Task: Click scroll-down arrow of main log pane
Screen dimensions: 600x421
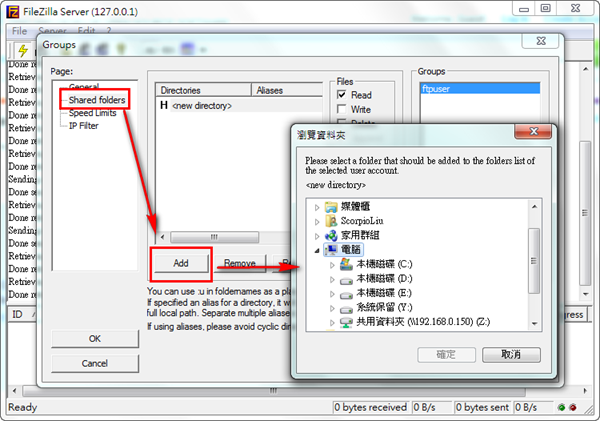Action: click(585, 294)
